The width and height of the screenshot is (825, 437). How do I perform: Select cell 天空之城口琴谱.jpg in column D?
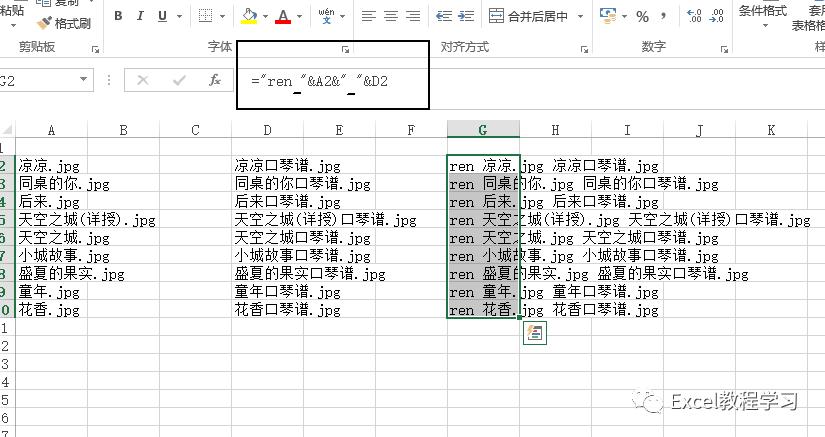(x=267, y=238)
